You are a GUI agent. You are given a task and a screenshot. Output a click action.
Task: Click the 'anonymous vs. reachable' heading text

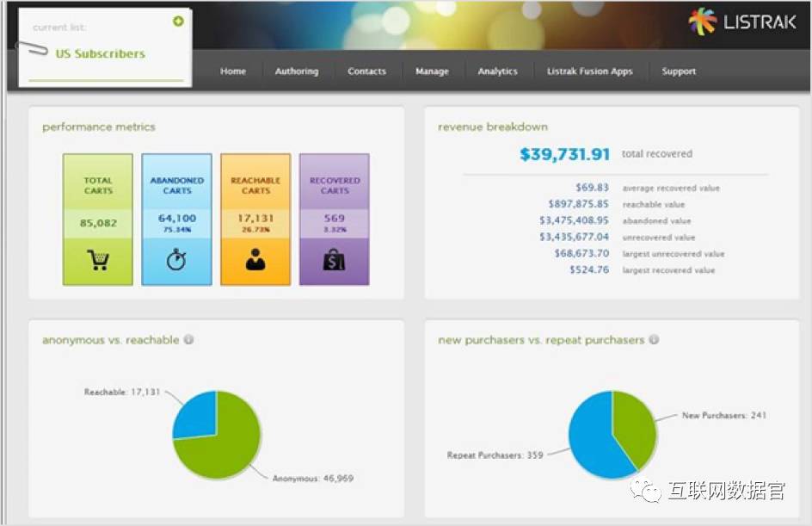pos(110,340)
